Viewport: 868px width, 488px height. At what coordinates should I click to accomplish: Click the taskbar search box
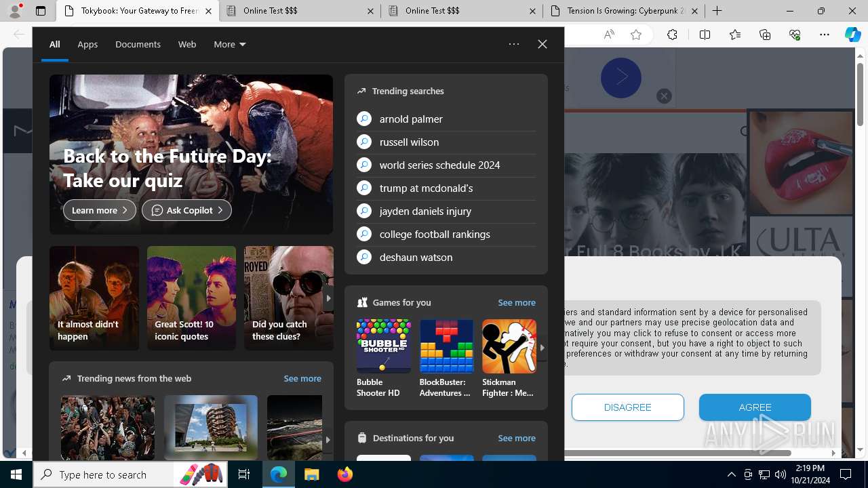click(x=131, y=474)
